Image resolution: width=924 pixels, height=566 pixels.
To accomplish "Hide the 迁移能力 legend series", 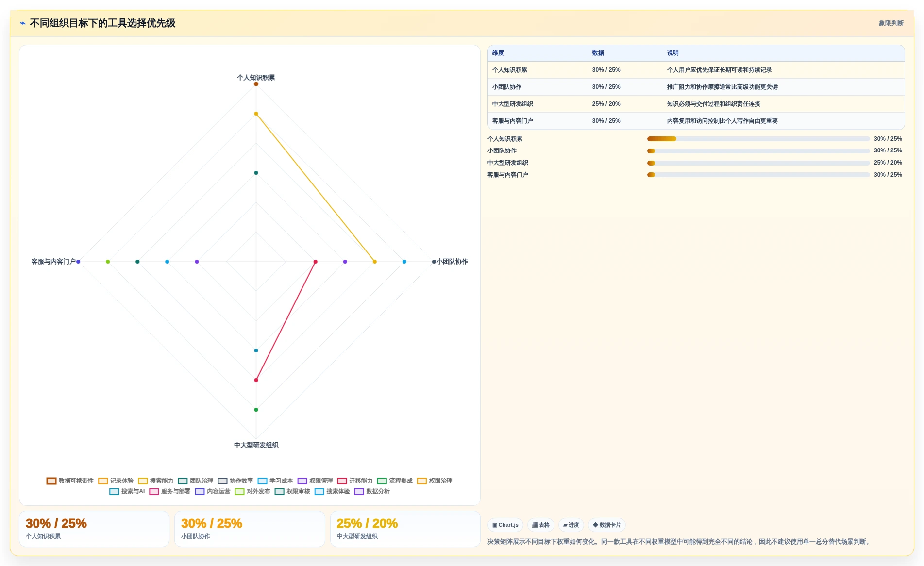I will click(355, 481).
